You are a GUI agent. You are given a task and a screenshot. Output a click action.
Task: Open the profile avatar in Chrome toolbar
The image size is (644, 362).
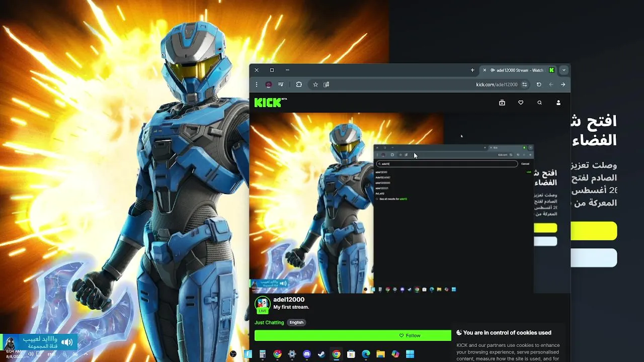(269, 84)
